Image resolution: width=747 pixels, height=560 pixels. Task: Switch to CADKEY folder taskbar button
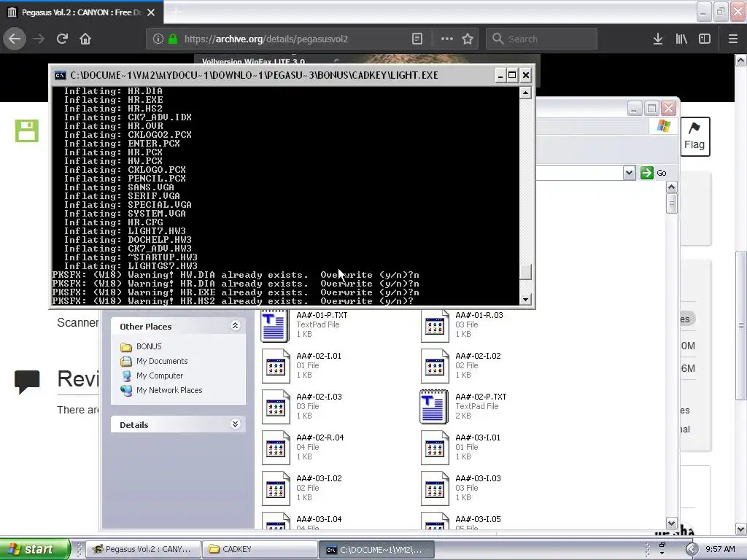tap(260, 549)
